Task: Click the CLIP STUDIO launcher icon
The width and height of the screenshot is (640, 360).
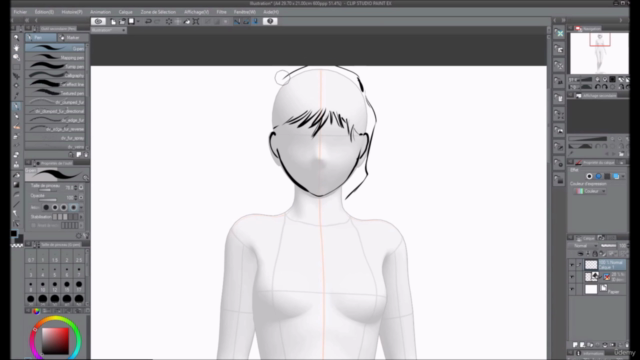Action: click(x=98, y=21)
